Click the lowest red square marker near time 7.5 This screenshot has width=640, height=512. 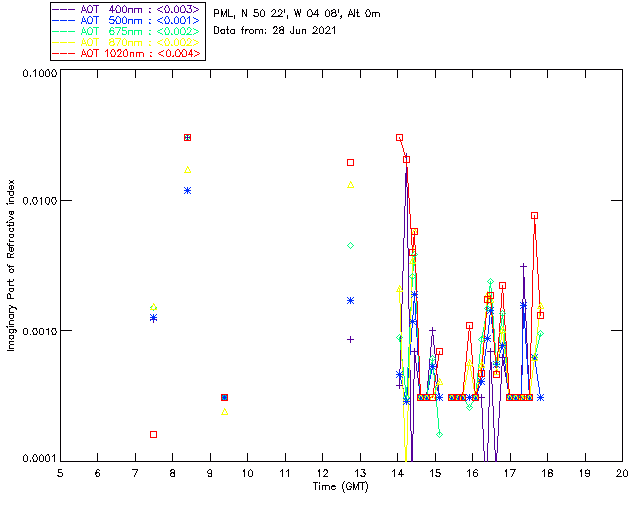(153, 434)
